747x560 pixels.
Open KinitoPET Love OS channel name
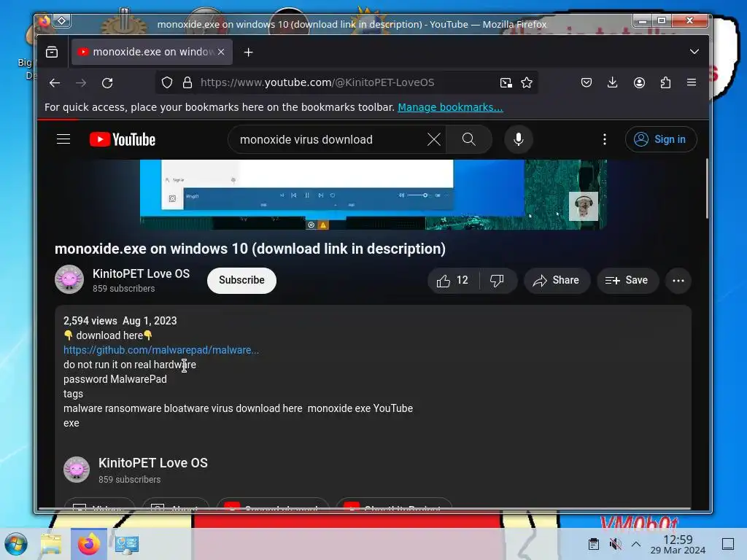[x=141, y=274]
